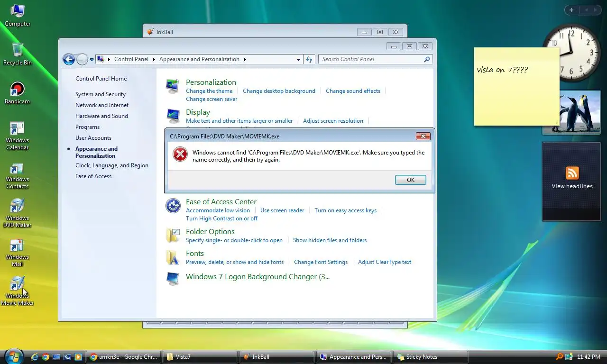Select System and Security in sidebar
Screen dimensions: 607x364
pos(101,94)
